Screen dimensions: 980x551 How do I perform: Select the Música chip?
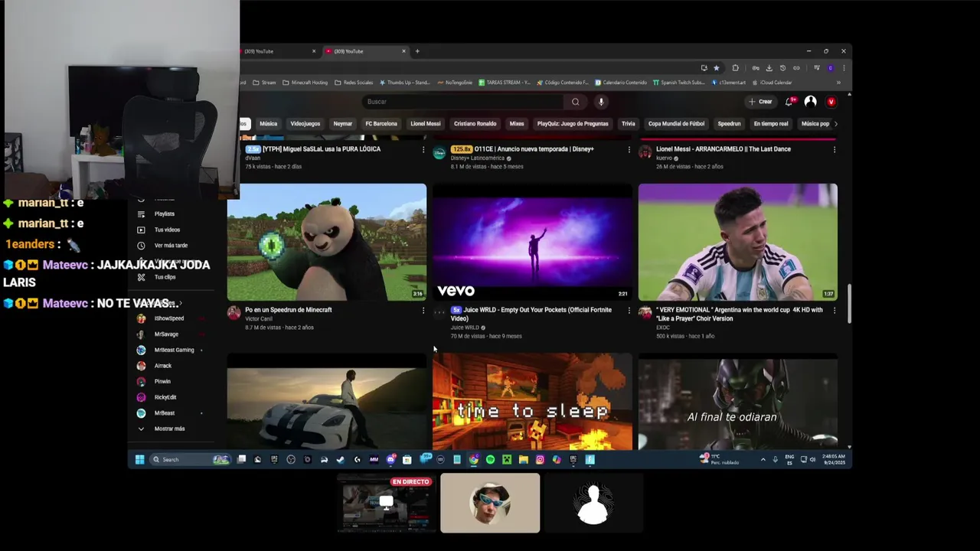click(268, 124)
